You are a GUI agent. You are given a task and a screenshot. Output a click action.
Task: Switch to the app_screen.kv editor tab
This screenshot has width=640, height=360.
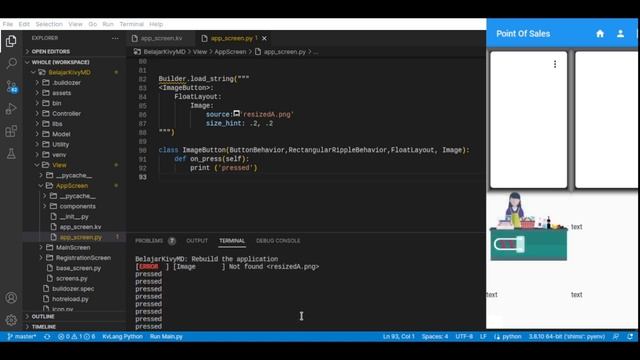click(161, 38)
